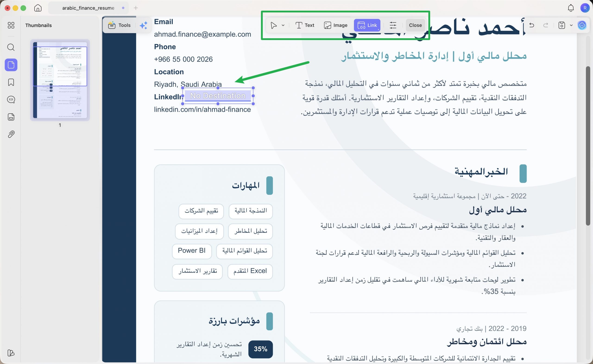This screenshot has width=593, height=364.
Task: Open the AI assistant swirl icon
Action: (582, 25)
